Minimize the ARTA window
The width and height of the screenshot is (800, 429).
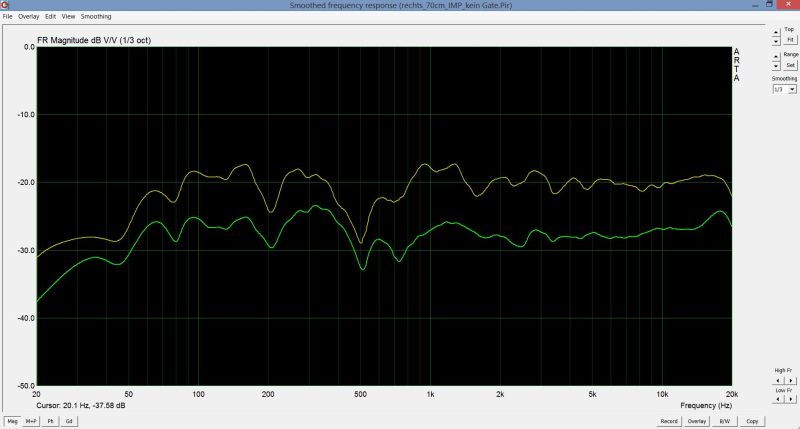point(756,5)
